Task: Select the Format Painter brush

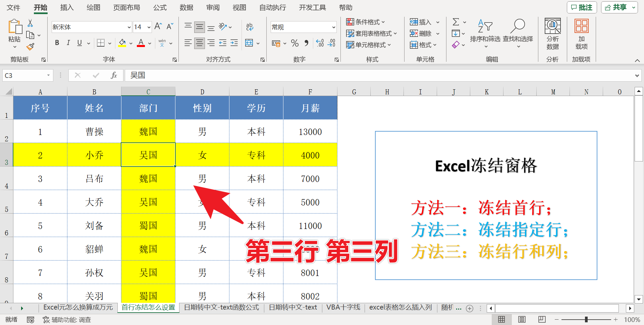Action: pos(30,47)
